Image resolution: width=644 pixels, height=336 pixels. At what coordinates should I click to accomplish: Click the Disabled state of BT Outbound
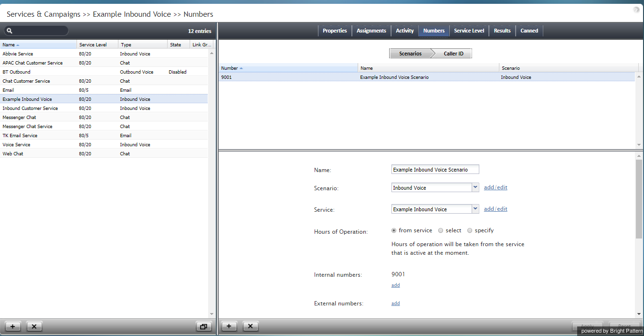178,72
